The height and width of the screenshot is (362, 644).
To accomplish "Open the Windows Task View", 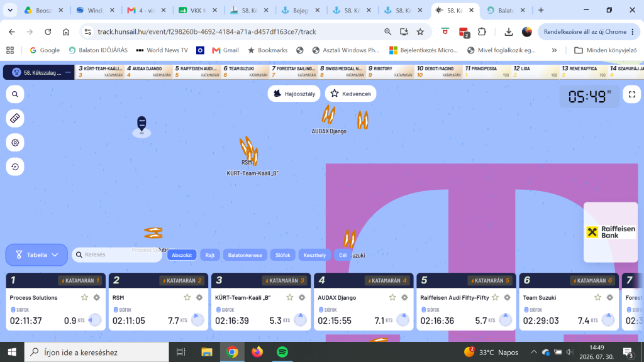I will (x=180, y=352).
